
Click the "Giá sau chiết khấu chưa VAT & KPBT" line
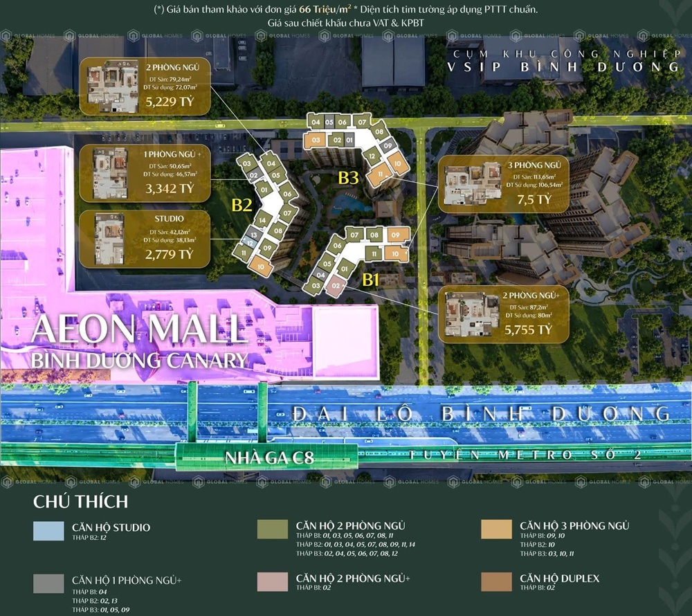pyautogui.click(x=345, y=23)
